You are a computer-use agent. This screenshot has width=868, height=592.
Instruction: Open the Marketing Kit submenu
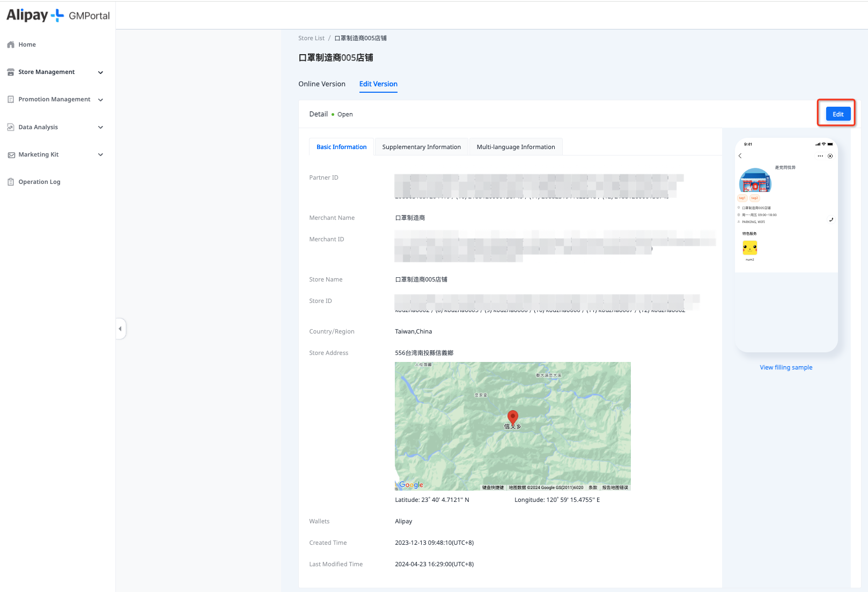click(x=100, y=154)
